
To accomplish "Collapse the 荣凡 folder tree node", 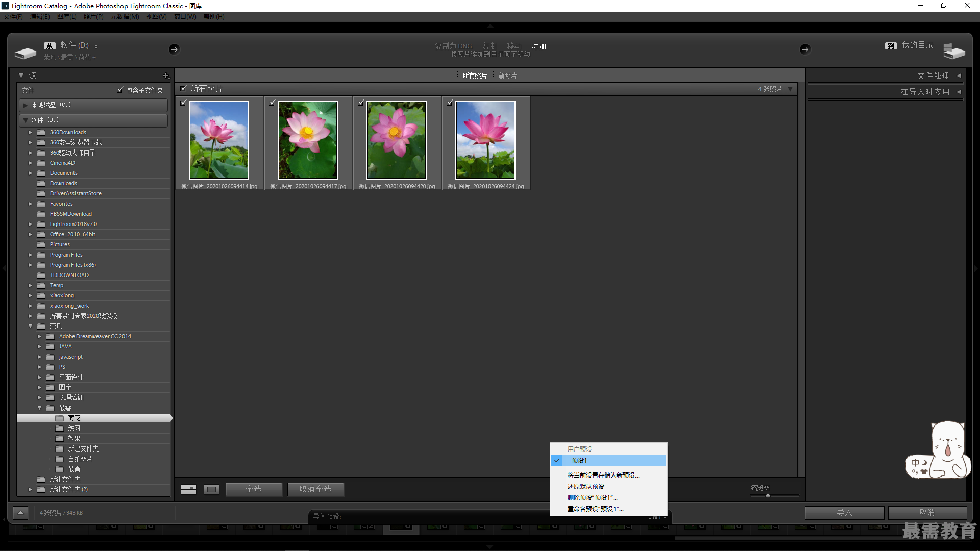I will [x=30, y=326].
